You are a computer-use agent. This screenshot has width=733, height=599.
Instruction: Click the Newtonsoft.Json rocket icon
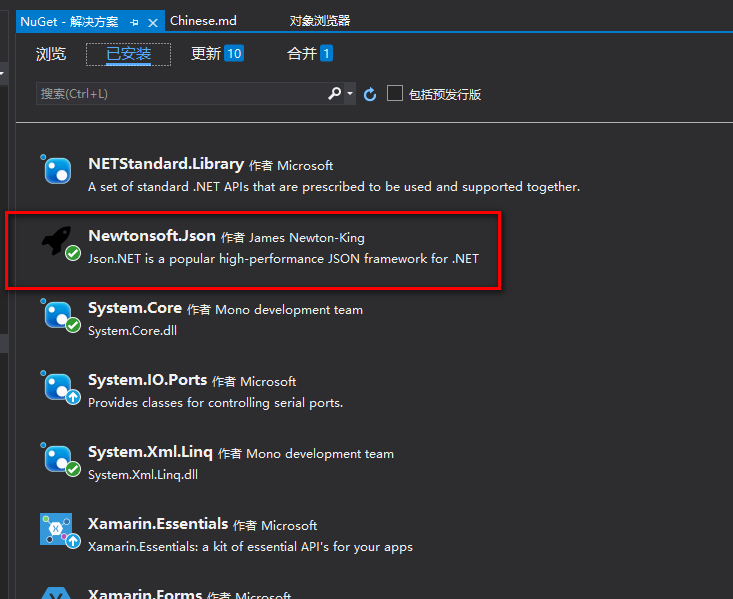[x=57, y=242]
